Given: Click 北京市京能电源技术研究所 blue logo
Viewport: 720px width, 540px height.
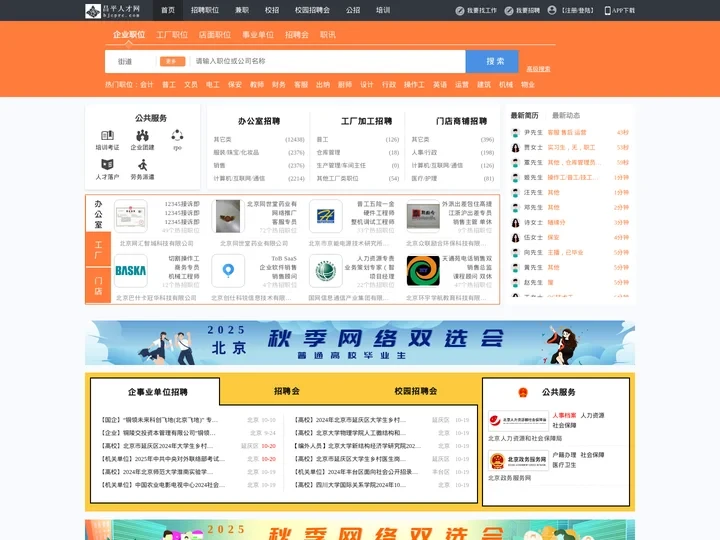Looking at the screenshot, I should coord(326,216).
